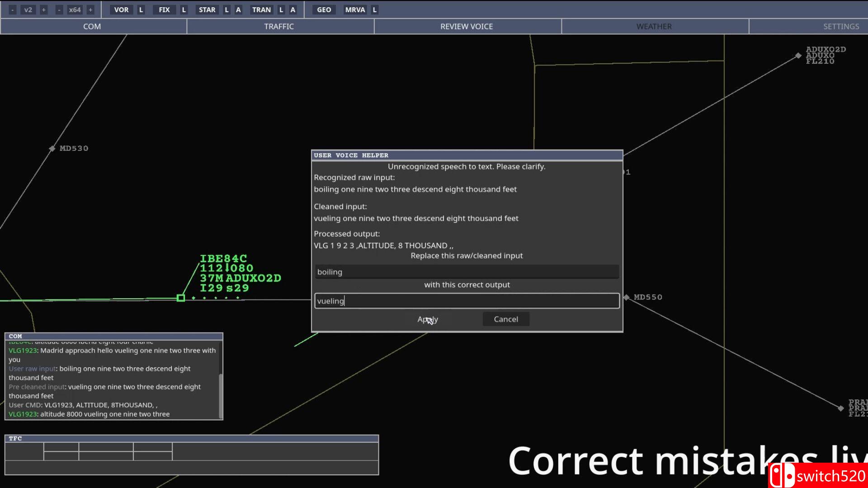
Task: Click Cancel in User Voice Helper dialog
Action: (x=506, y=319)
